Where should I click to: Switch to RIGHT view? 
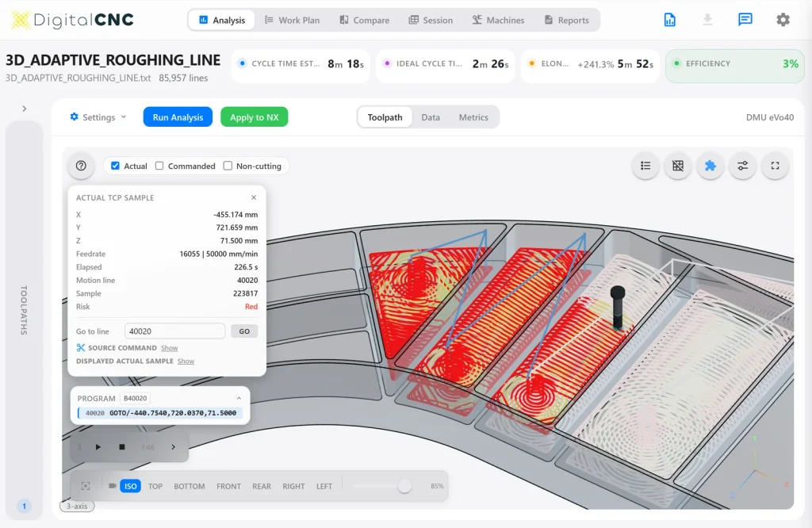[293, 486]
